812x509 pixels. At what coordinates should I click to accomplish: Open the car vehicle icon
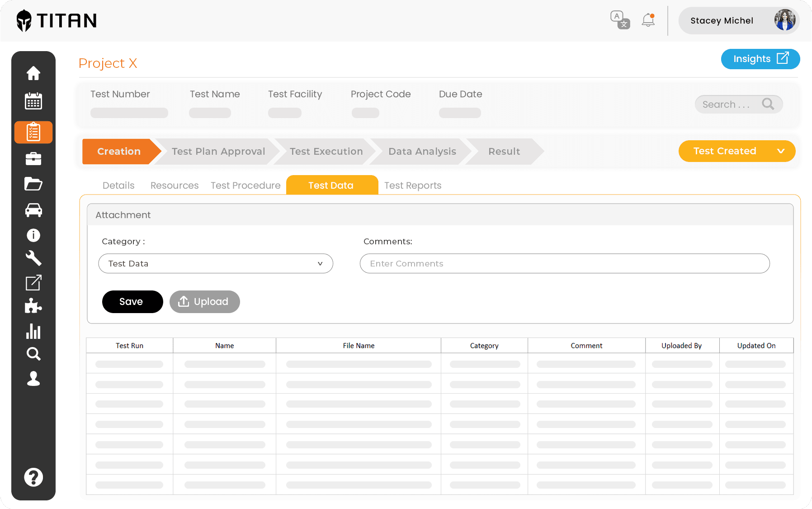point(33,210)
